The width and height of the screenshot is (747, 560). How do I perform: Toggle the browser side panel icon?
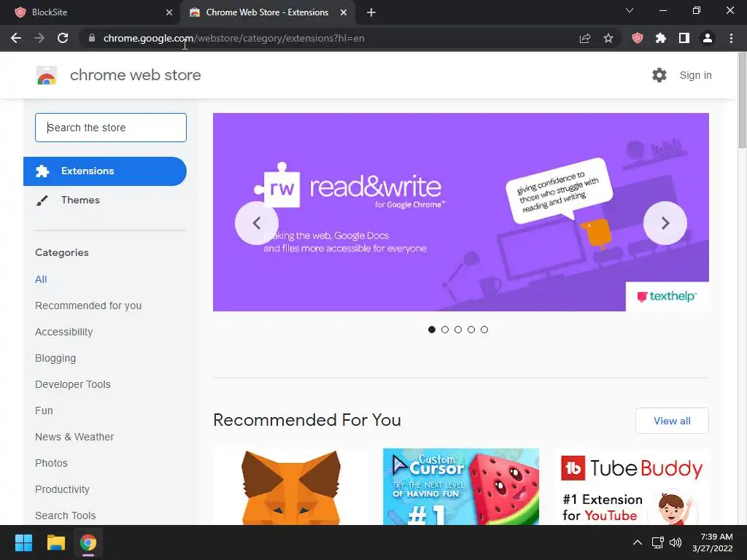[684, 38]
